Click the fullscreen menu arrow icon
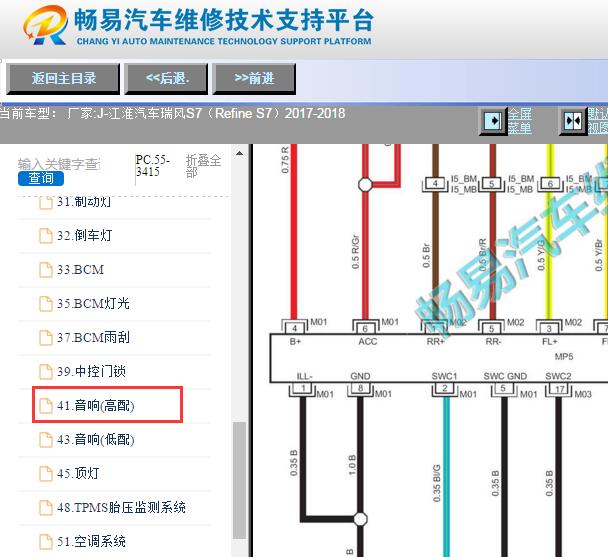Screen dimensions: 608x557 click(493, 121)
